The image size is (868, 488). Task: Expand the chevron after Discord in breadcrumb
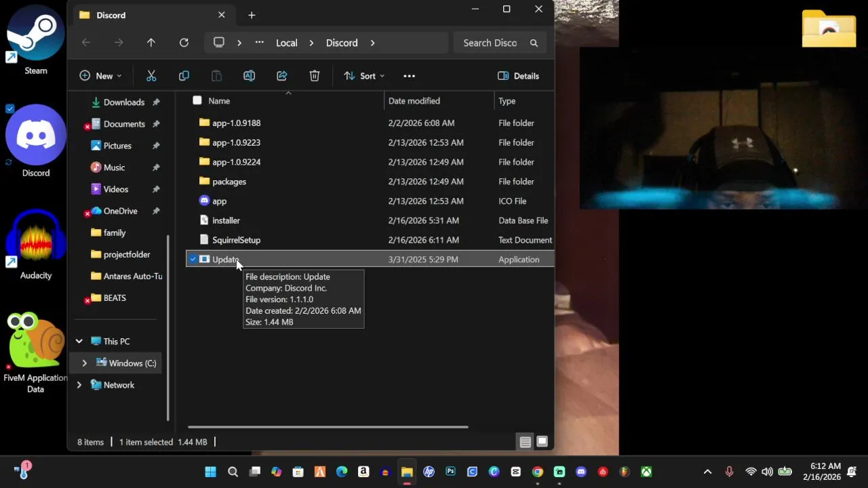tap(372, 43)
